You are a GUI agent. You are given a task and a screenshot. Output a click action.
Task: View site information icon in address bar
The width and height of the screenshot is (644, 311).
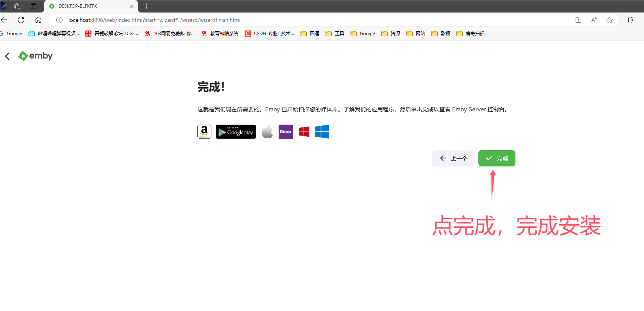pos(59,20)
